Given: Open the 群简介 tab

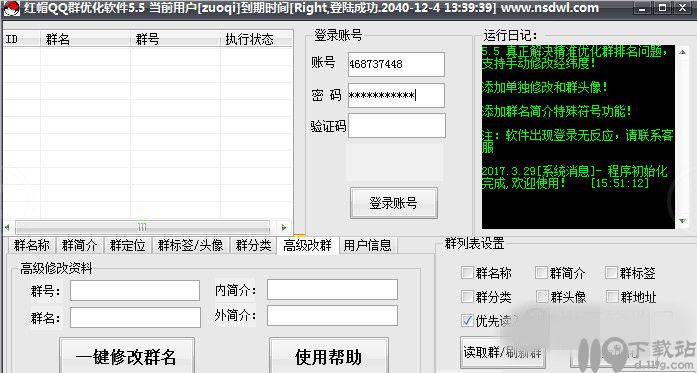Looking at the screenshot, I should (80, 245).
